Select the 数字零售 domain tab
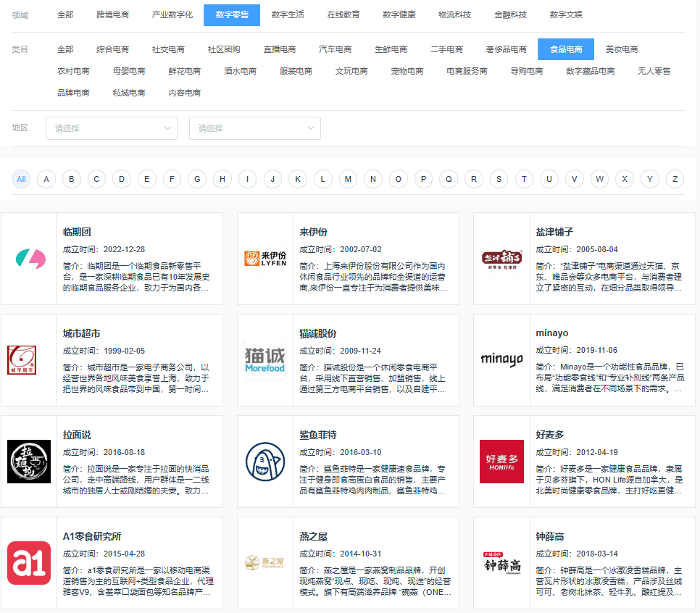 232,15
